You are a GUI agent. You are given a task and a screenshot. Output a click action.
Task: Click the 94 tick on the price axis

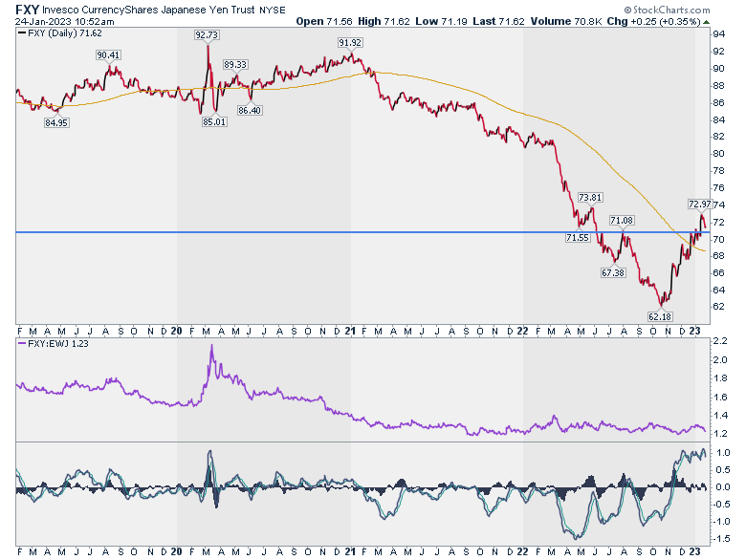(719, 34)
